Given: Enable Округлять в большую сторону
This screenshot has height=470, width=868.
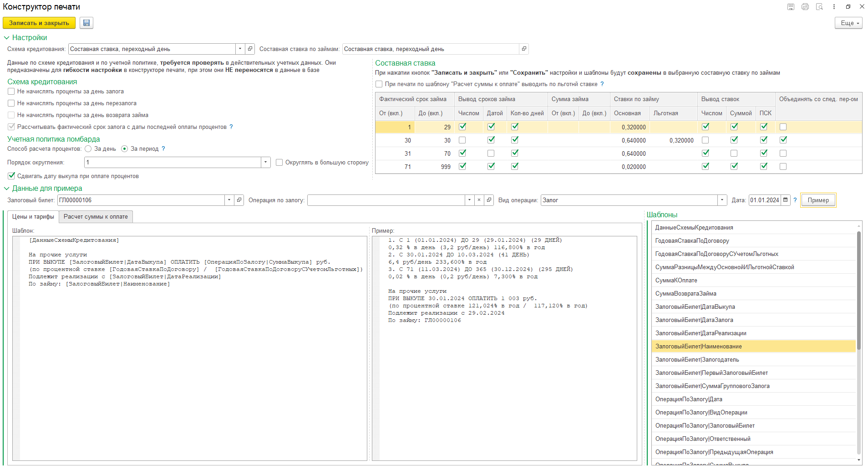Looking at the screenshot, I should point(279,163).
